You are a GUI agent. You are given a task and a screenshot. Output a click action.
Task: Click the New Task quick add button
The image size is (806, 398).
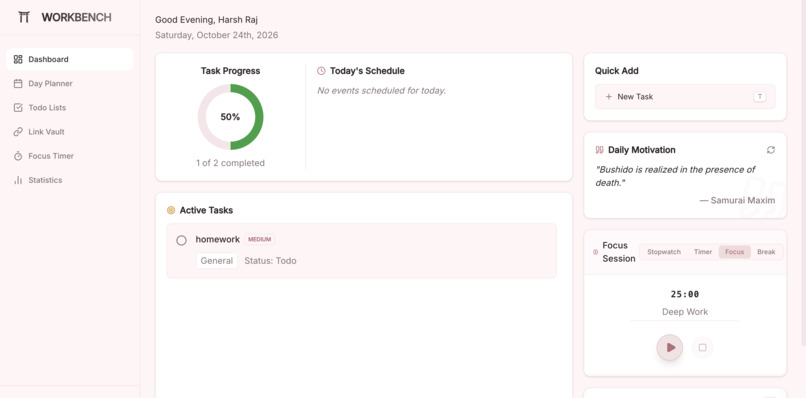pos(685,97)
